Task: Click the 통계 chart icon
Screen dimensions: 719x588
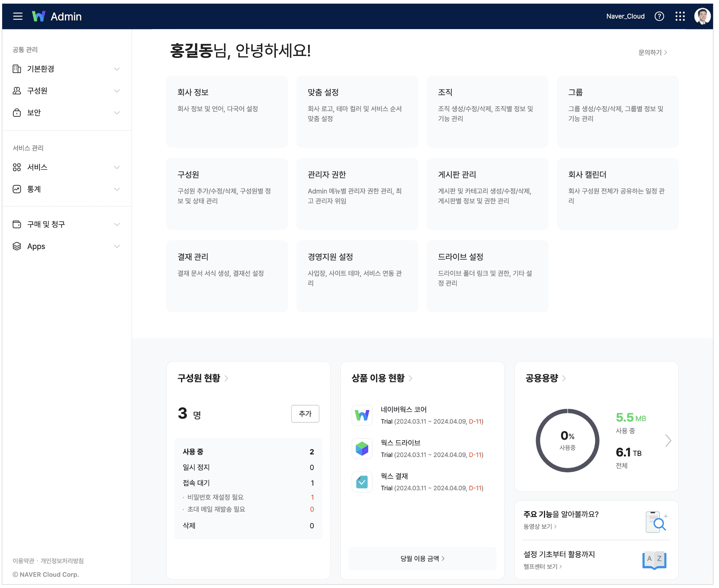Action: click(x=17, y=189)
